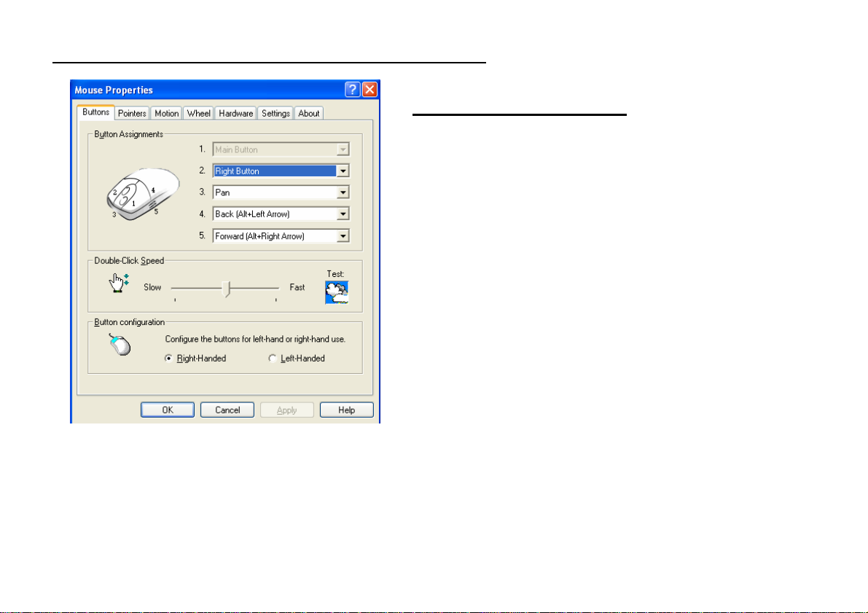Click the mouse illustration in Button Assignments

[143, 194]
